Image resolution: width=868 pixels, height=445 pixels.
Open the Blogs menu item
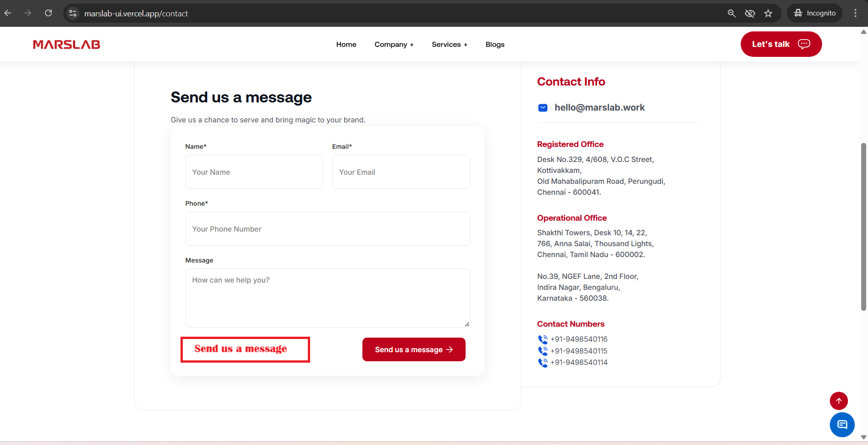495,44
